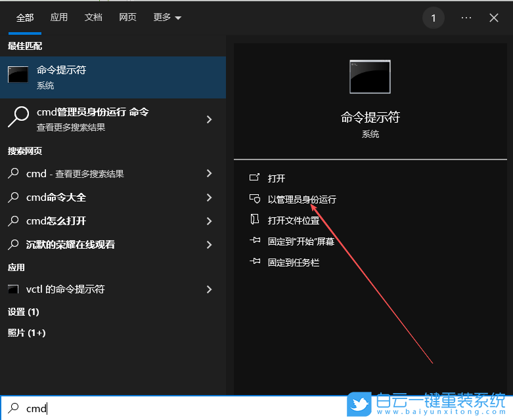Screen dimensions: 513x420
Task: Click the magnifier icon beside 沉默的荣耀在线观看
Action: pyautogui.click(x=13, y=245)
